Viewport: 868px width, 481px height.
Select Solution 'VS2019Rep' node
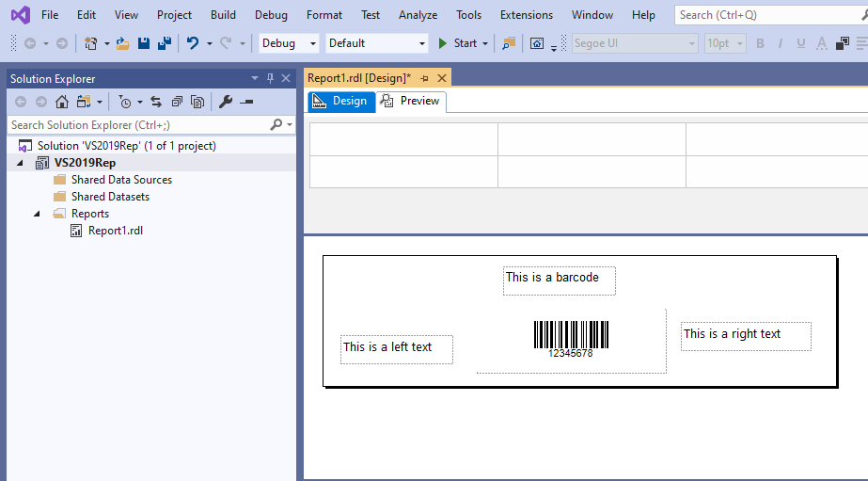[127, 146]
